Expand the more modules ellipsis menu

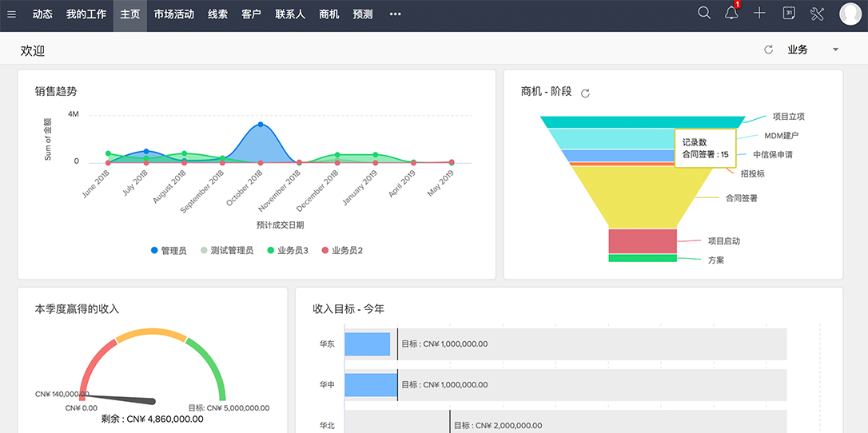click(395, 14)
